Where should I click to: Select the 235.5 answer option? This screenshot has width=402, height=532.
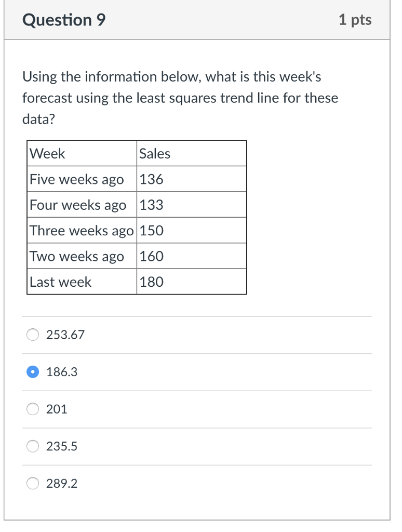tap(32, 446)
